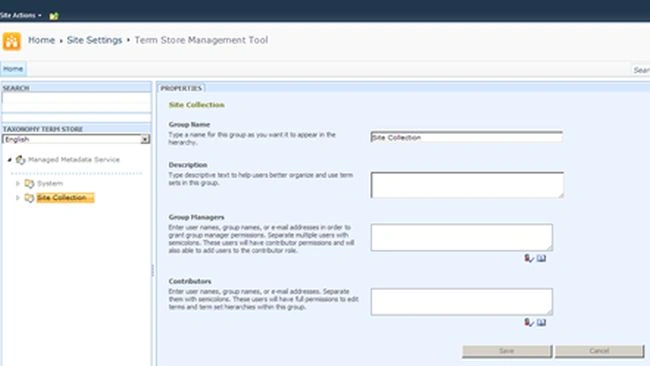Viewport: 650px width, 366px height.
Task: Open the Site Actions menu
Action: [21, 15]
